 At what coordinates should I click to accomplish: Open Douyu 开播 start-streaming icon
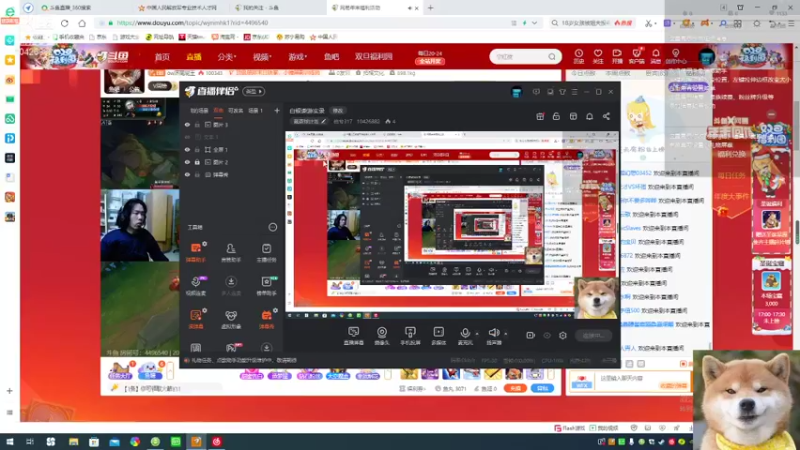click(617, 56)
